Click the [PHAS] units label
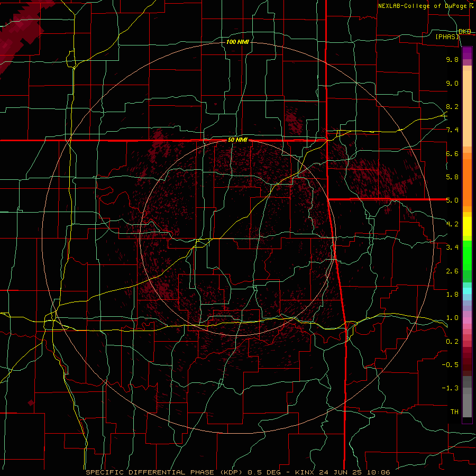Screen dimensions: 476x476 447,37
